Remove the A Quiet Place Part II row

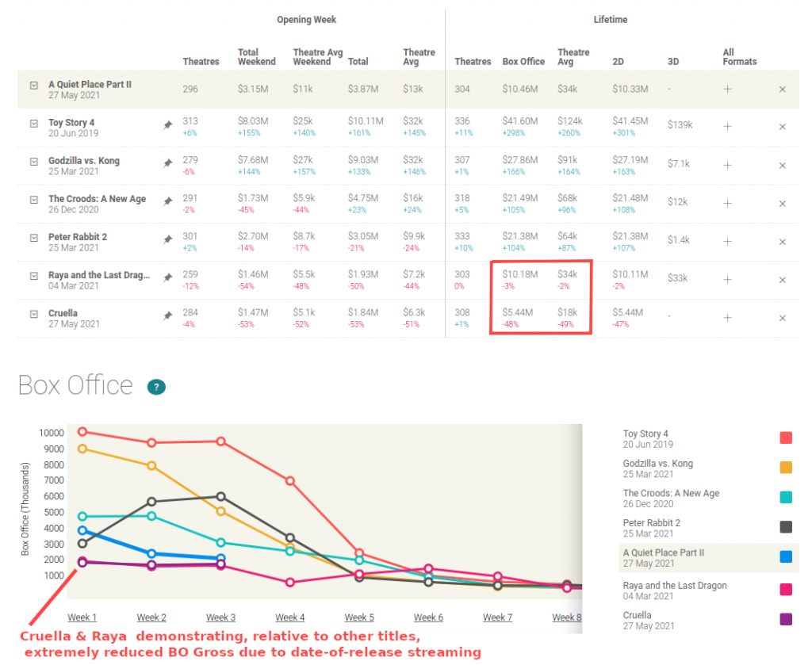tap(783, 90)
